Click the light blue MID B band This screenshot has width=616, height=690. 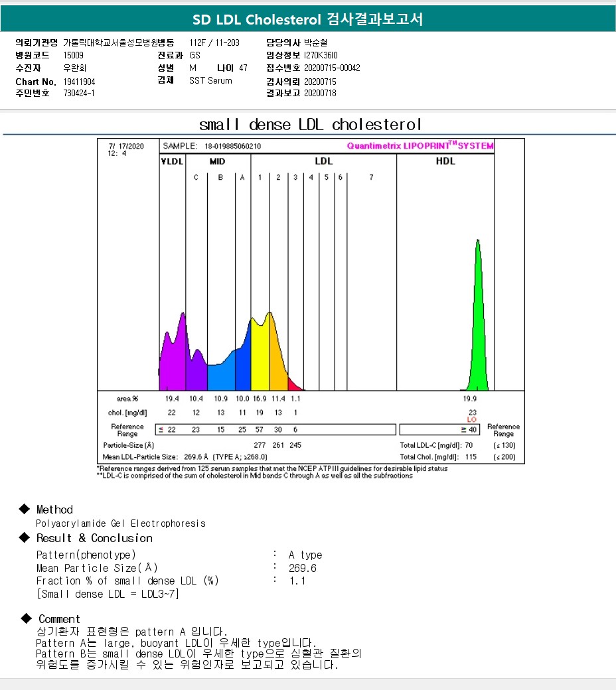[219, 377]
